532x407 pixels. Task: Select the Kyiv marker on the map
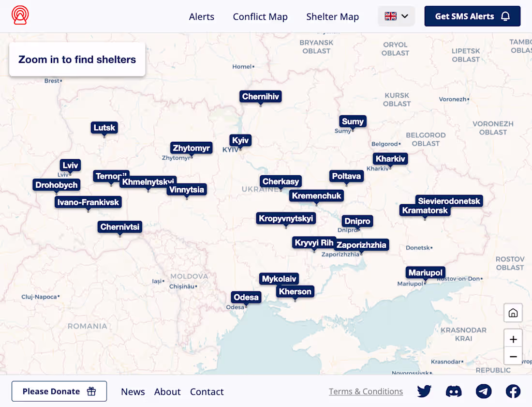click(240, 140)
